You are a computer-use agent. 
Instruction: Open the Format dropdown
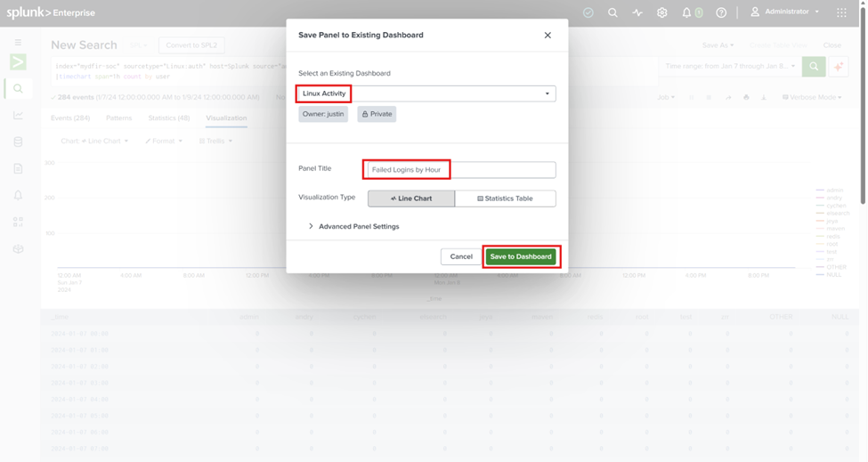(x=164, y=141)
